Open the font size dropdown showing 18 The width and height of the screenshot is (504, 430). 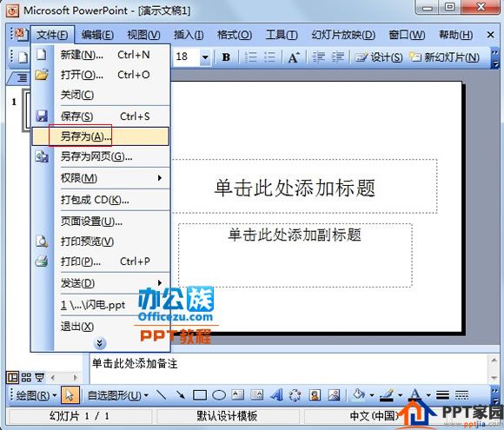click(205, 57)
